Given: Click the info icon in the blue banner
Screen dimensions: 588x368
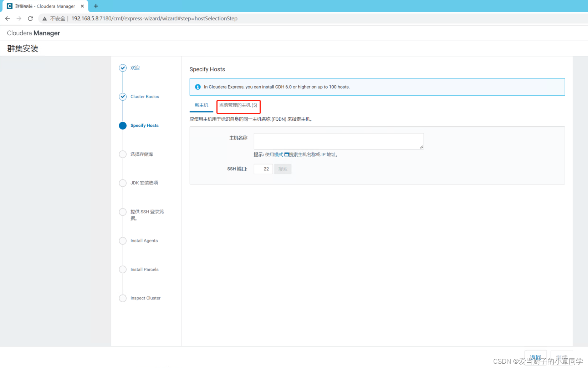Looking at the screenshot, I should click(x=198, y=87).
